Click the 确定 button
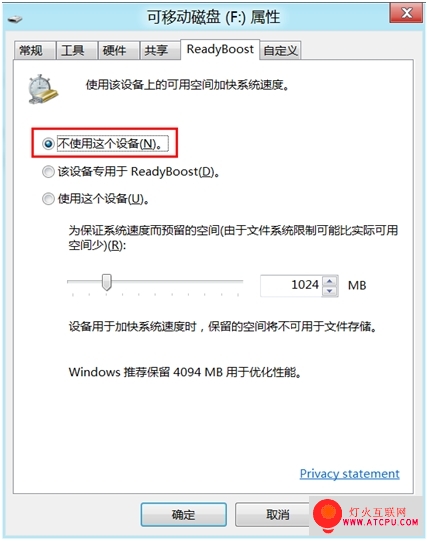Image resolution: width=428 pixels, height=541 pixels. coord(184,514)
